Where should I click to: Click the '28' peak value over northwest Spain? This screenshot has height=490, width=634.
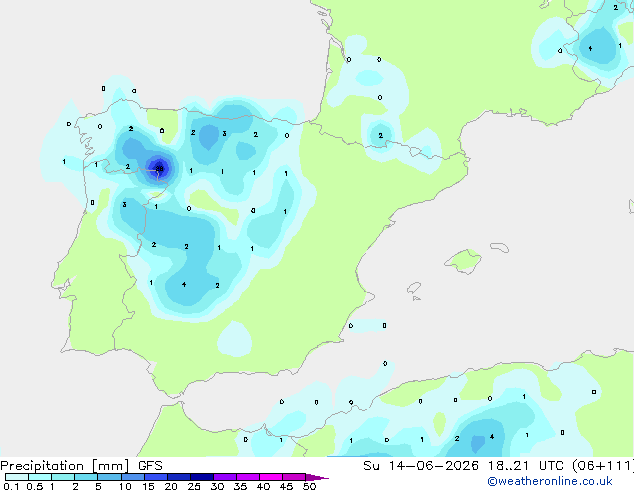coord(160,169)
